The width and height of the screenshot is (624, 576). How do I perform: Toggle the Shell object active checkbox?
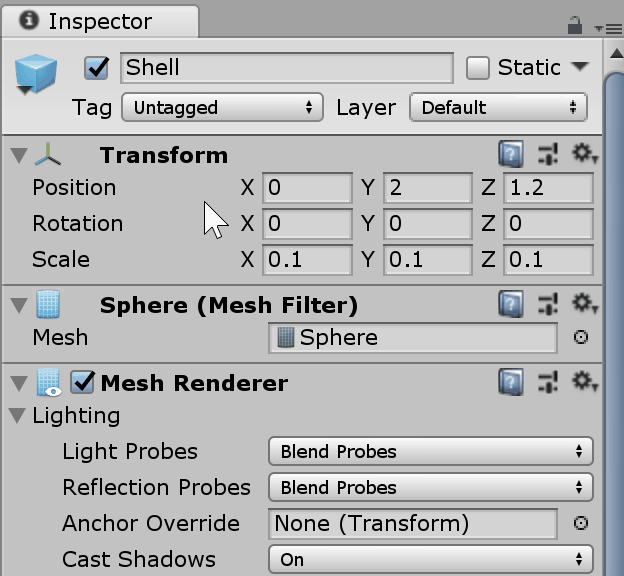[x=97, y=67]
